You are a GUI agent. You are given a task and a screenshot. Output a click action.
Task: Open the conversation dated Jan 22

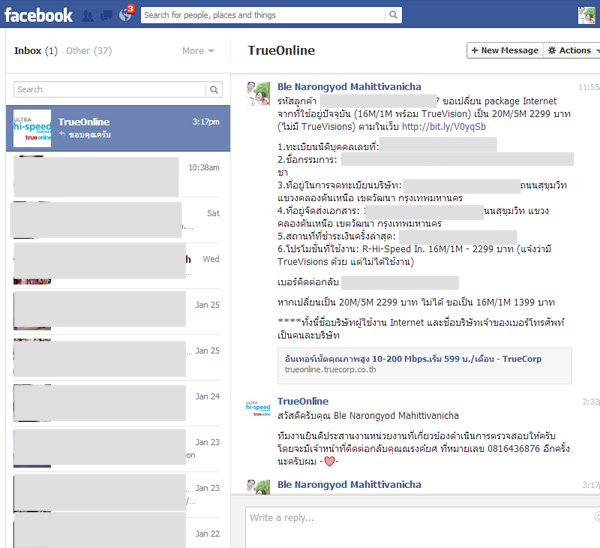pos(117,531)
